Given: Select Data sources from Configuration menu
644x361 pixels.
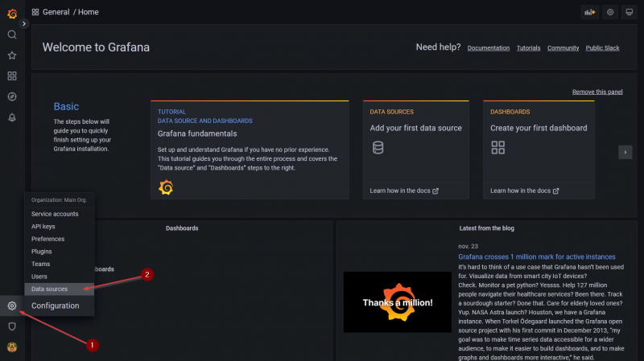Looking at the screenshot, I should [x=49, y=289].
